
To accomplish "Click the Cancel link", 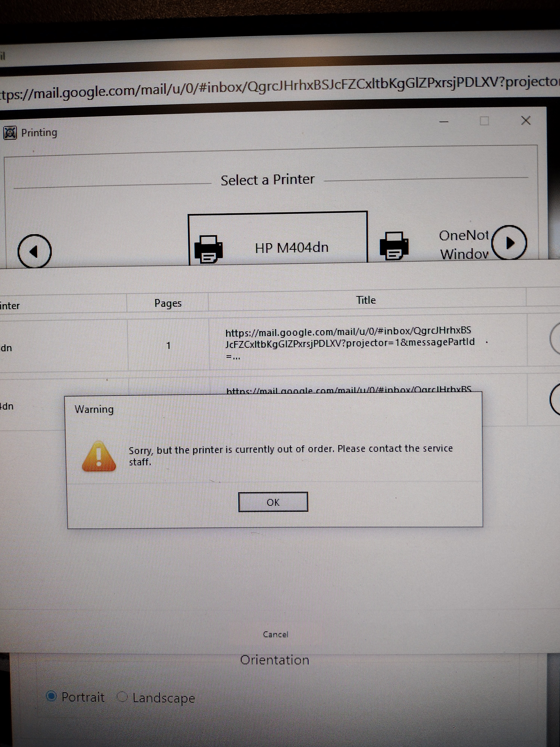I will point(275,635).
